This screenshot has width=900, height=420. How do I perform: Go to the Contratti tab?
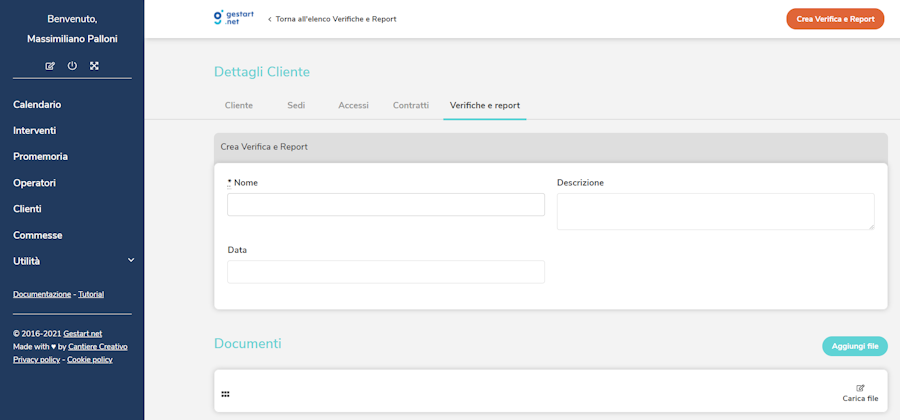[x=411, y=105]
